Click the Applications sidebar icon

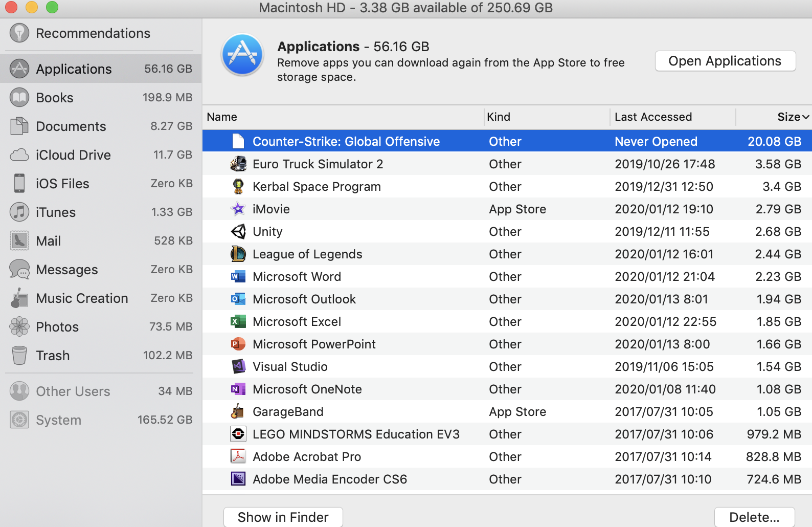pos(19,69)
